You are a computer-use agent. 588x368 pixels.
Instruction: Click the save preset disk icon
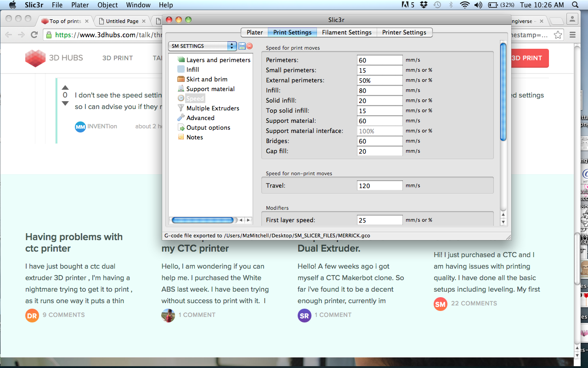pyautogui.click(x=242, y=46)
